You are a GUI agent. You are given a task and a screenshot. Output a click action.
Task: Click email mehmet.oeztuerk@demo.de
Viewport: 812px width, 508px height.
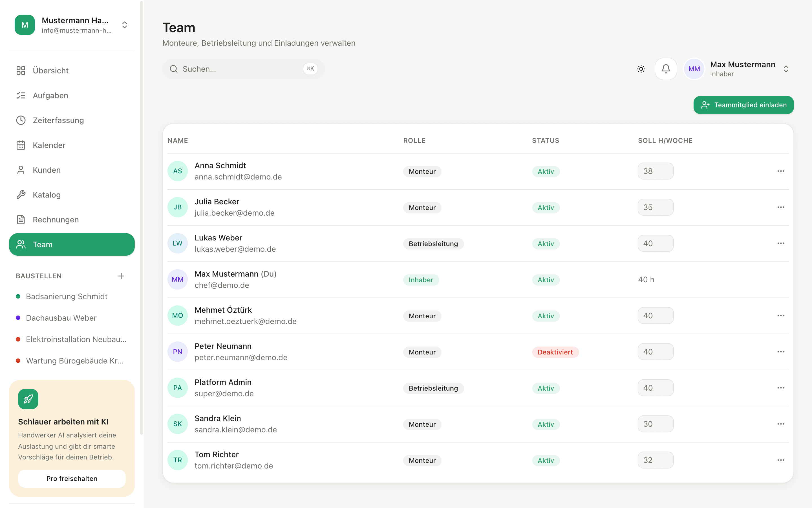tap(246, 321)
